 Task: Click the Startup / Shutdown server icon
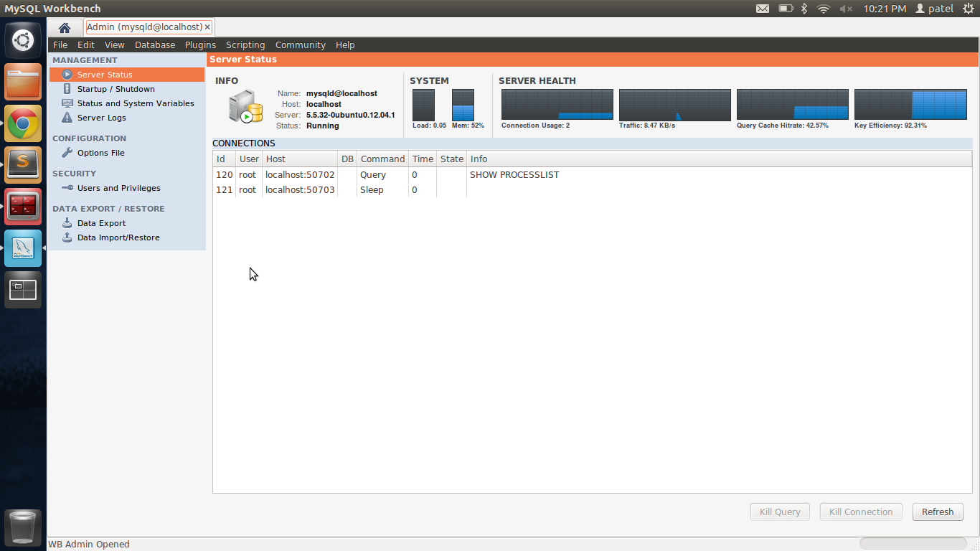pos(67,89)
